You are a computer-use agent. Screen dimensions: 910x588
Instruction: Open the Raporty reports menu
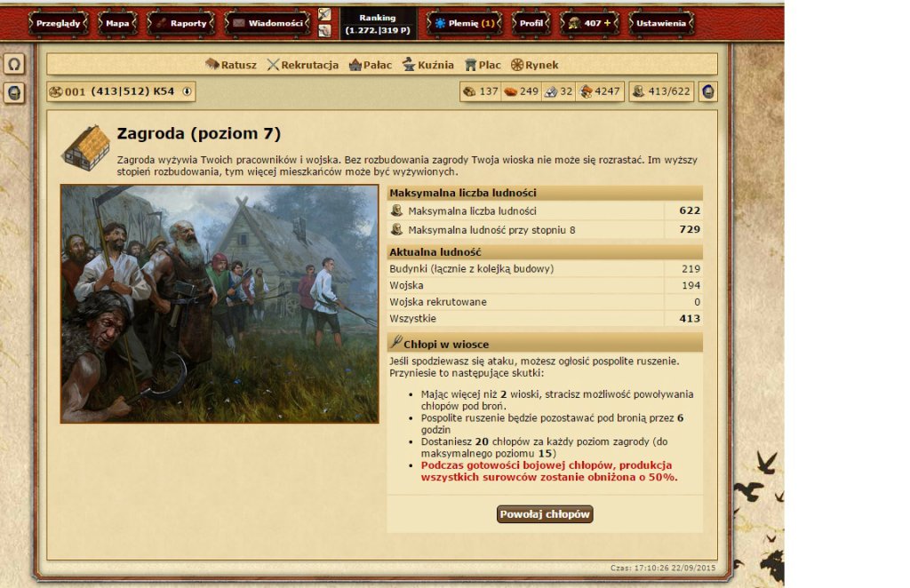pyautogui.click(x=181, y=23)
